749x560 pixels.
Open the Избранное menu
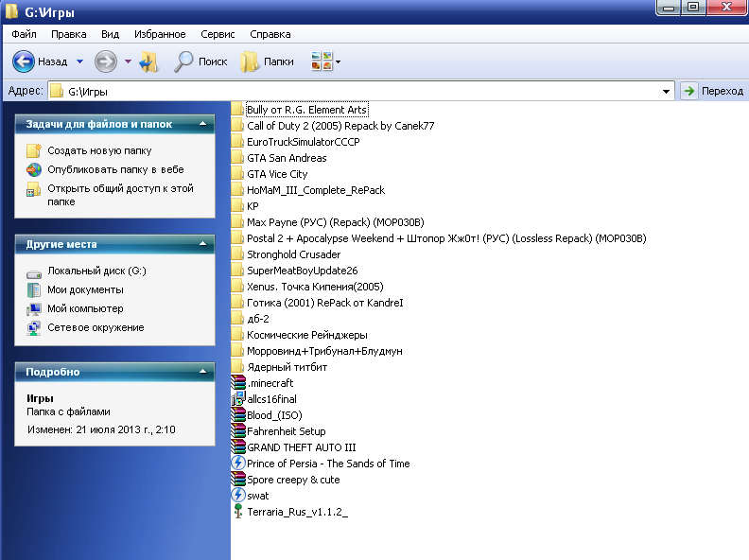point(160,34)
